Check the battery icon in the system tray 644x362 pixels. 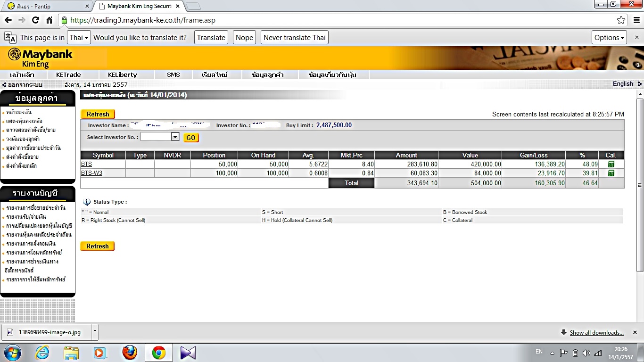click(x=575, y=353)
